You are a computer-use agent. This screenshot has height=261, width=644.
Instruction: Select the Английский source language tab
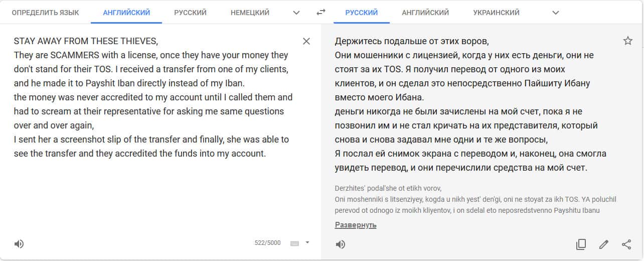tap(126, 13)
